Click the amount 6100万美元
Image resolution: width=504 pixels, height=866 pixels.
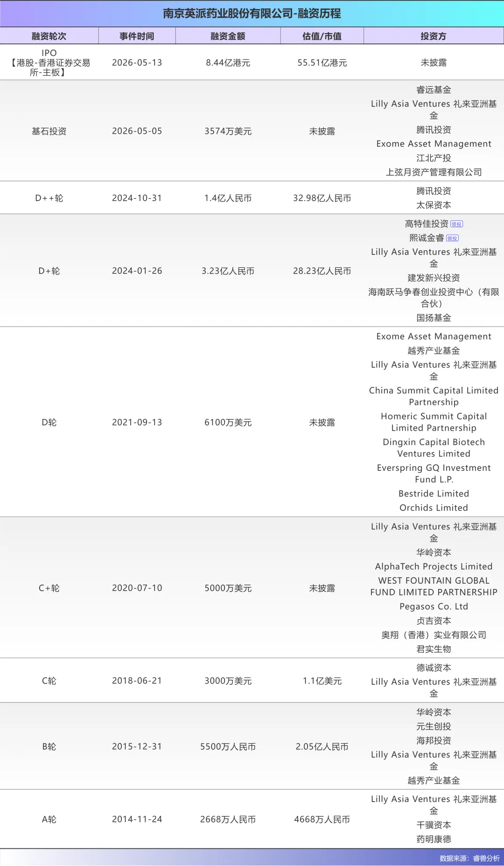click(x=228, y=422)
